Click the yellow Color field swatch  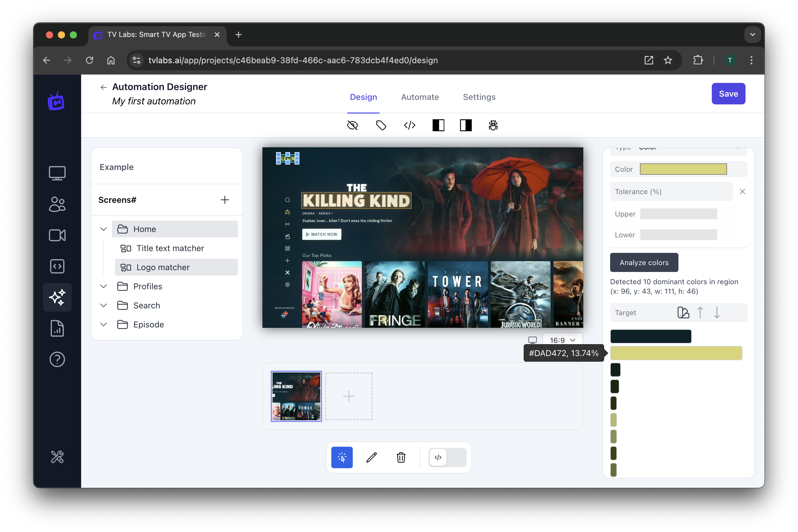point(683,169)
